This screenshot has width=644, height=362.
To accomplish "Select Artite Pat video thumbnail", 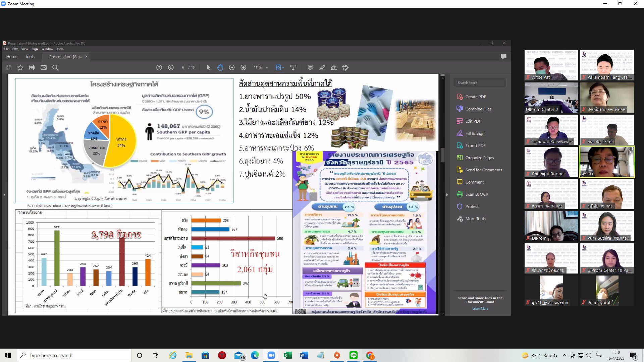I will tap(551, 65).
